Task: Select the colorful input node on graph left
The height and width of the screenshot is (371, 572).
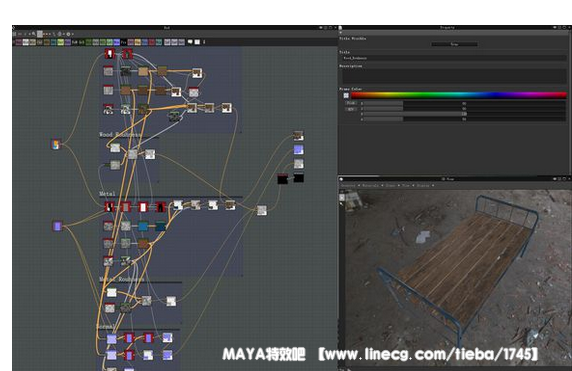Action: pos(55,144)
